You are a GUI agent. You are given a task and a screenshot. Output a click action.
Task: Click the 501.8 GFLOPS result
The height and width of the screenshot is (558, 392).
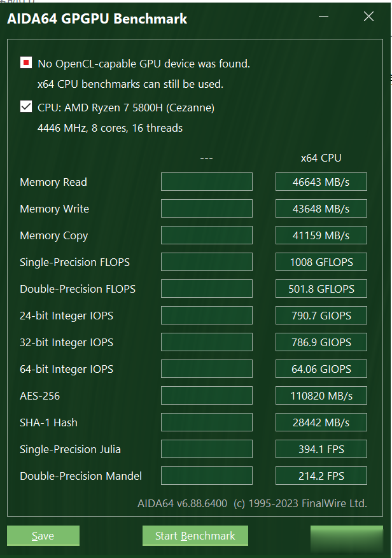[321, 289]
